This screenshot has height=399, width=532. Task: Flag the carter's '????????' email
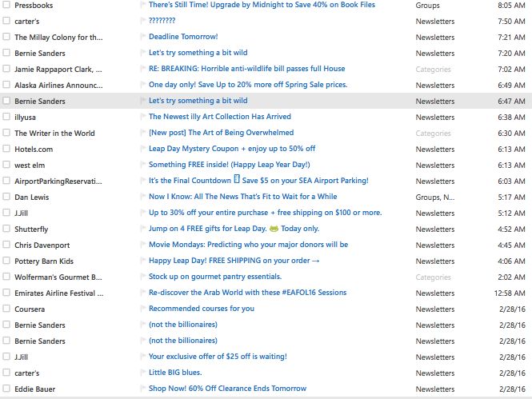pyautogui.click(x=143, y=21)
